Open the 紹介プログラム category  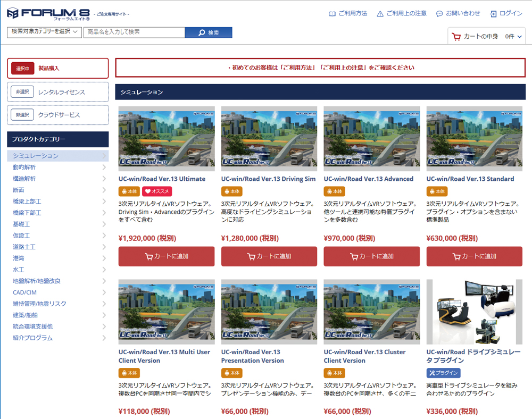click(57, 338)
